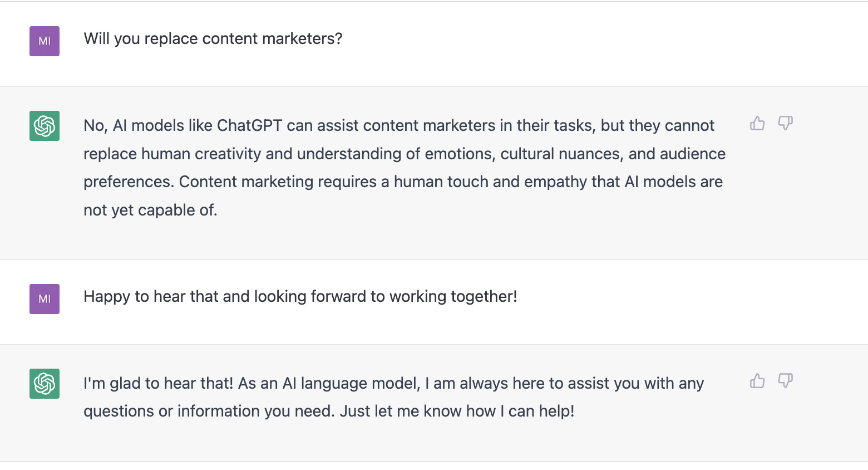The height and width of the screenshot is (470, 868).
Task: Give thumbs up to "I'm glad to hear that" reply
Action: click(757, 381)
